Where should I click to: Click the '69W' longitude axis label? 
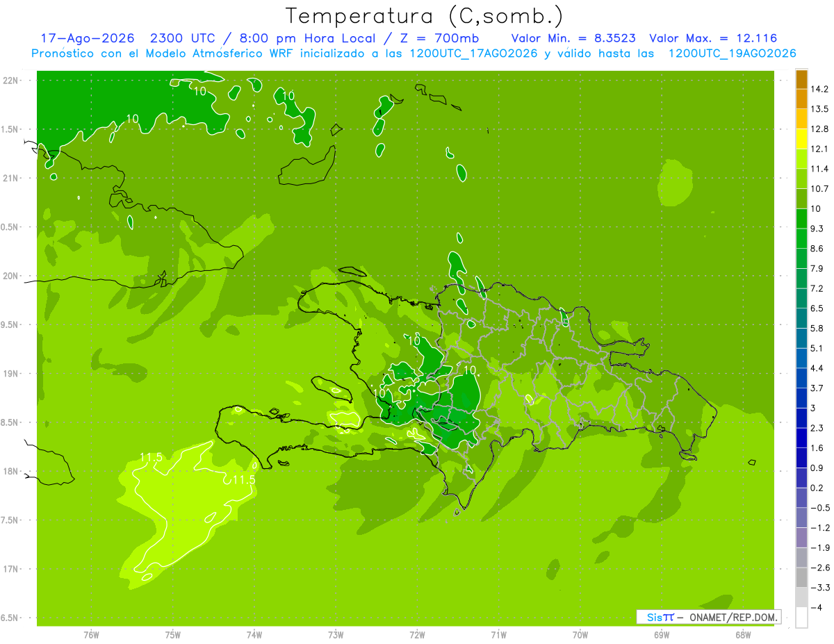pos(662,635)
